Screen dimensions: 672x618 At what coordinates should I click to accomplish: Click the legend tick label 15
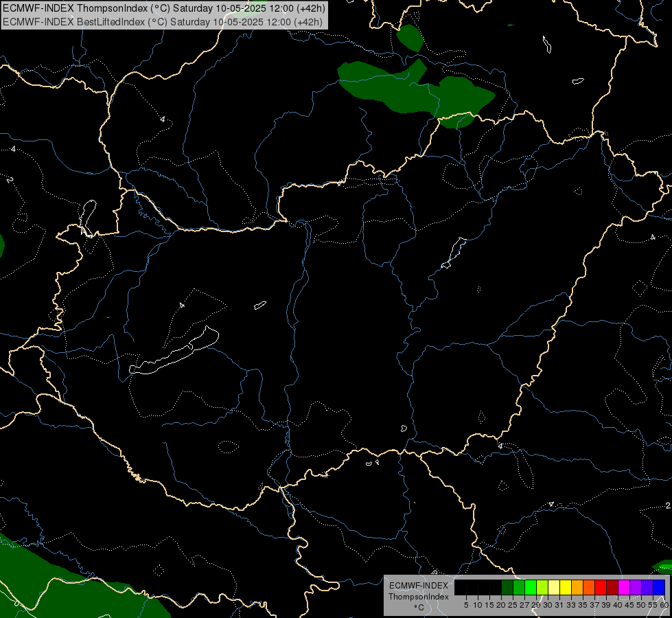489,605
